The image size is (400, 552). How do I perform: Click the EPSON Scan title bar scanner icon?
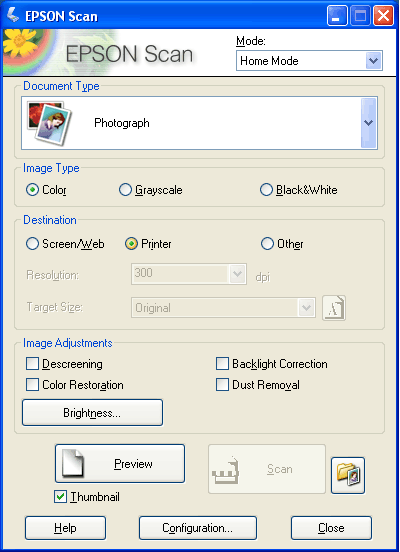[13, 15]
